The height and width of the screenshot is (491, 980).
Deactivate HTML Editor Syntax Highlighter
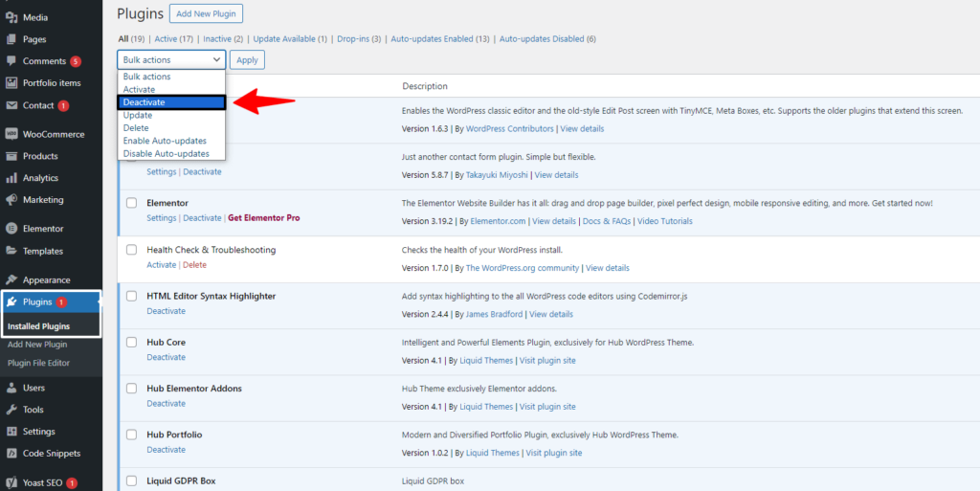167,311
